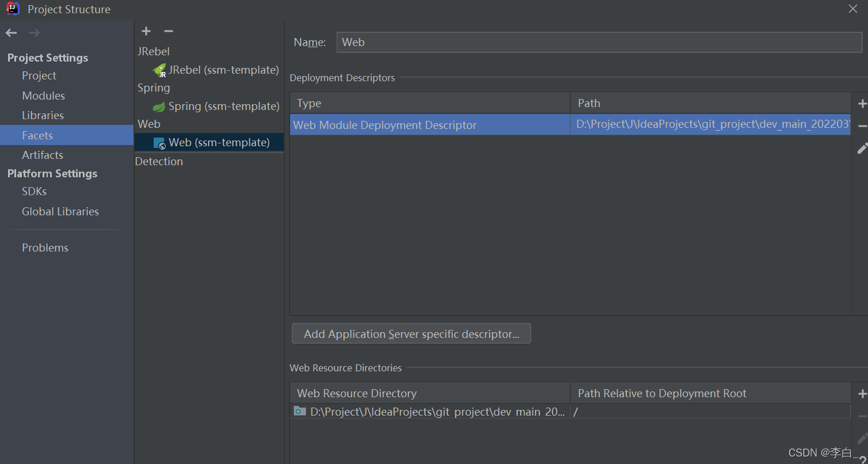Click the JRebel rocket icon
Image resolution: width=868 pixels, height=464 pixels.
(x=159, y=70)
